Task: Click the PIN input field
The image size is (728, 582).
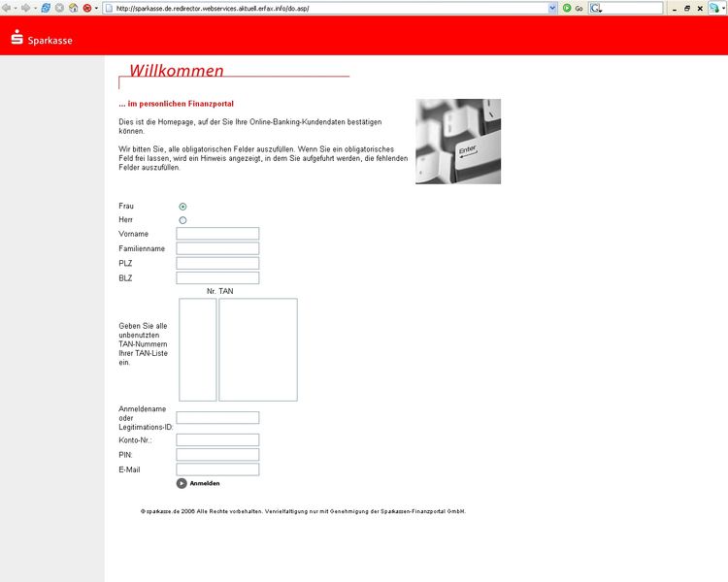Action: click(x=217, y=455)
